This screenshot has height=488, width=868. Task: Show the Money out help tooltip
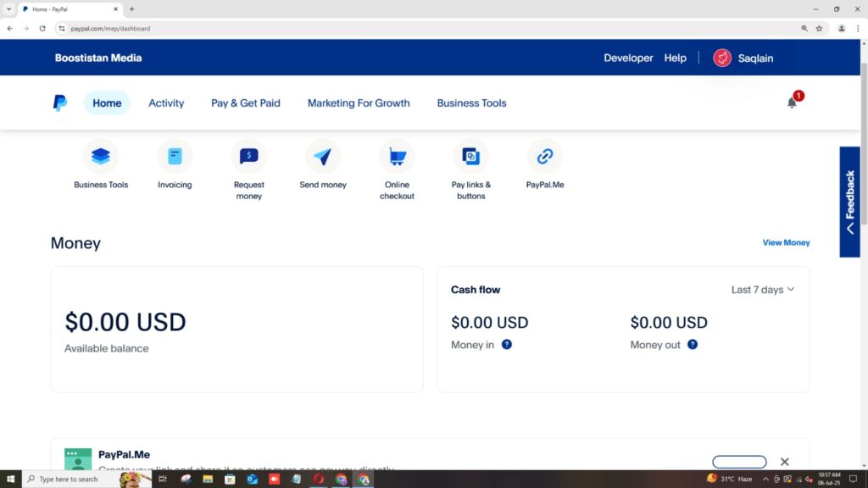coord(693,345)
